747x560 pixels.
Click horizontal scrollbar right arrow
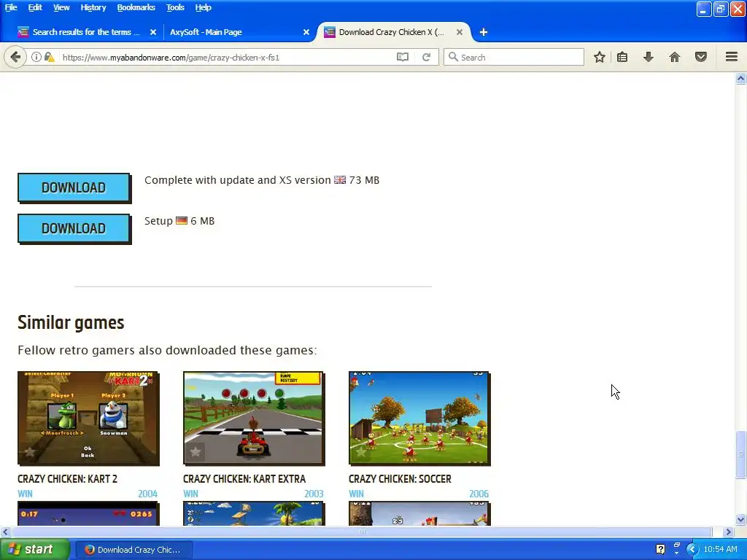tap(729, 532)
